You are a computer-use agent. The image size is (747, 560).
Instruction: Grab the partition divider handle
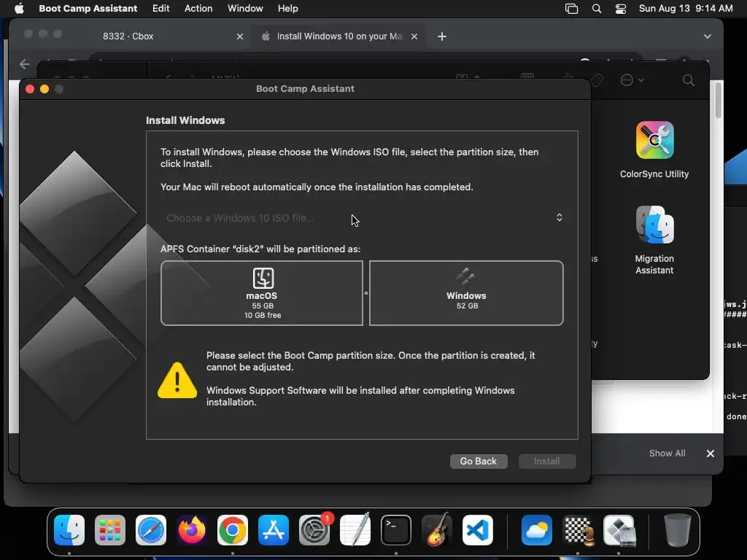pyautogui.click(x=366, y=293)
